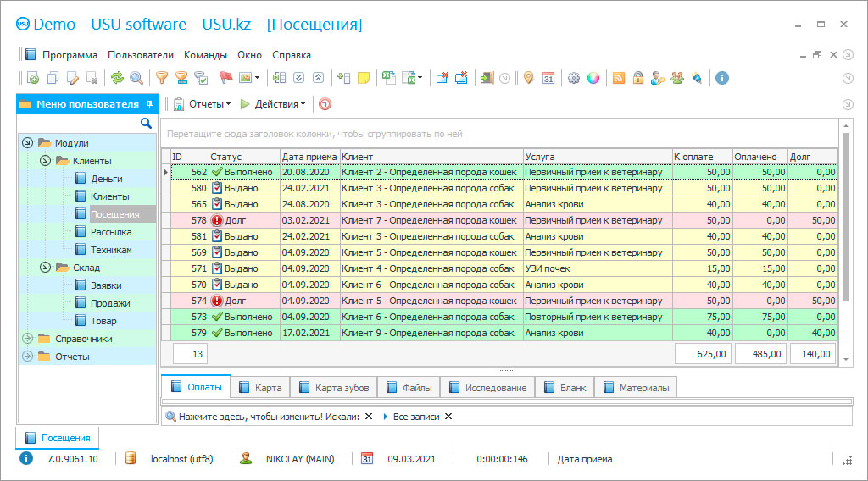Click the delete record toolbar icon
Screen dimensions: 868x481
(x=92, y=78)
